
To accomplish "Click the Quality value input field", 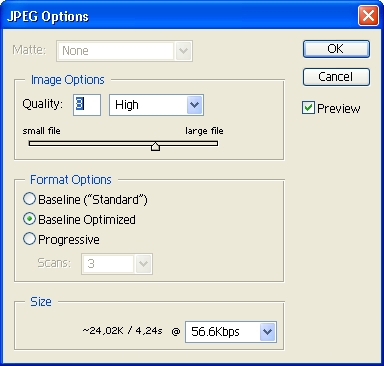I will point(87,105).
